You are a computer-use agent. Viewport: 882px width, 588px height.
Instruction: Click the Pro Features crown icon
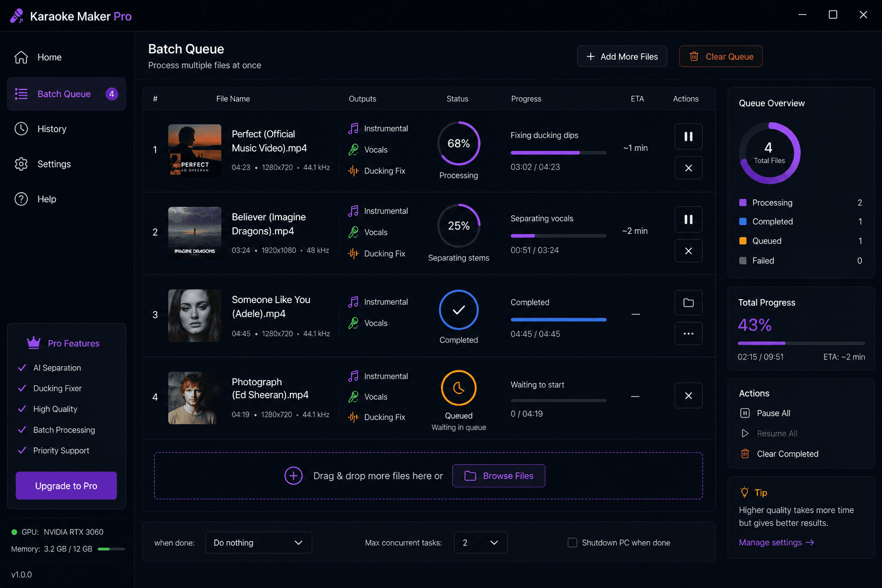[34, 343]
